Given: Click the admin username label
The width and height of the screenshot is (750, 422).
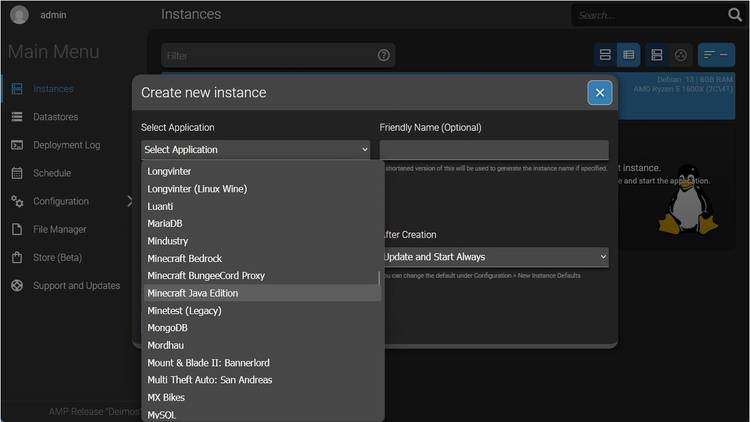Looking at the screenshot, I should pos(53,15).
